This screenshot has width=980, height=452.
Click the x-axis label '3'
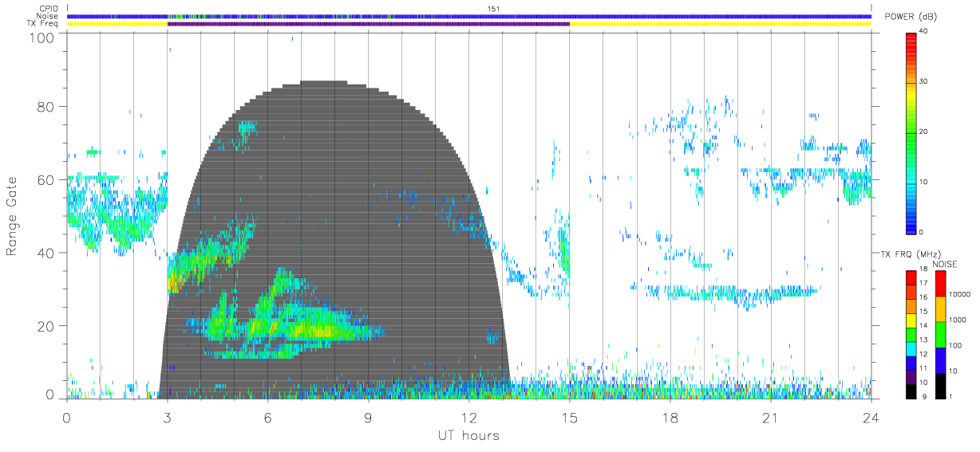tap(167, 418)
